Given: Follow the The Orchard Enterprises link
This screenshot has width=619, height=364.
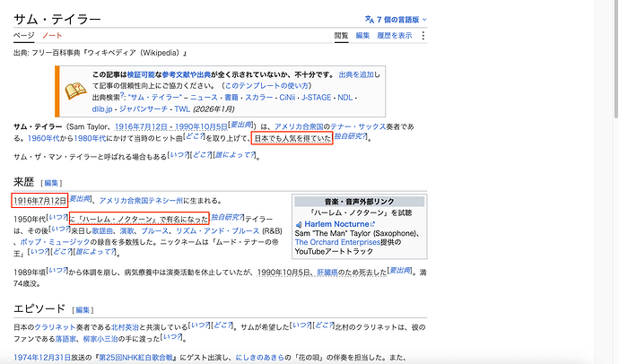Looking at the screenshot, I should (x=337, y=242).
